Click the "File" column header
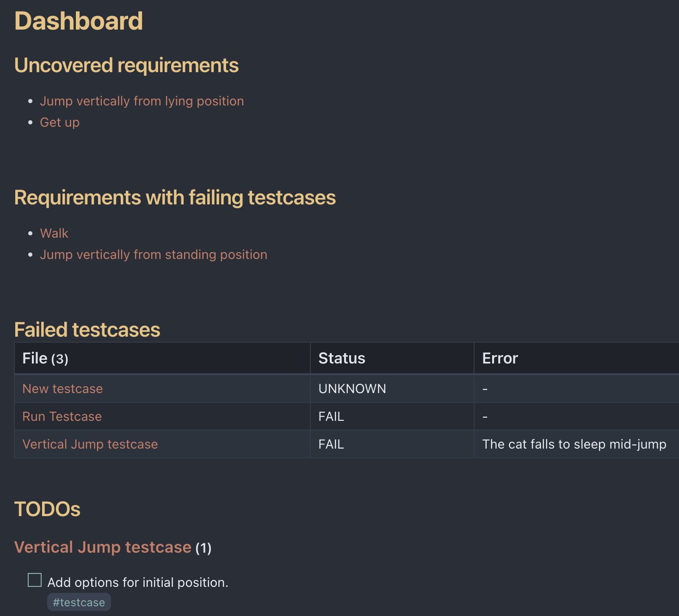The width and height of the screenshot is (679, 616). pyautogui.click(x=35, y=358)
